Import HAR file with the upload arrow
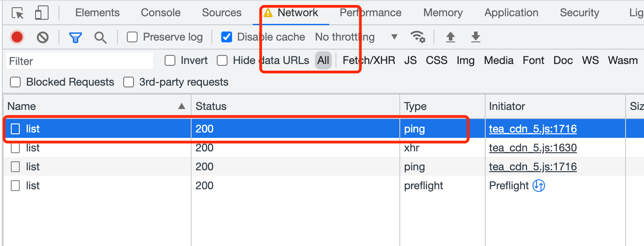The image size is (644, 246). (450, 37)
